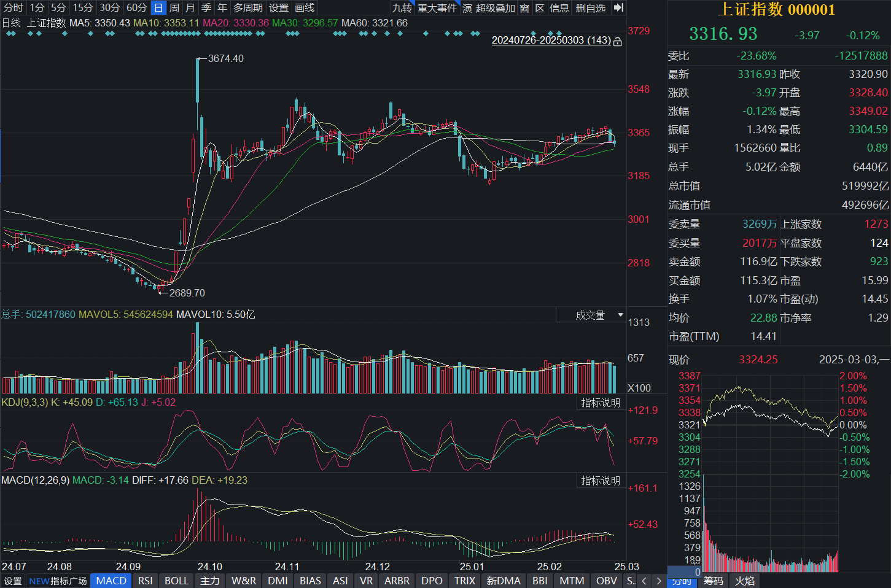Viewport: 891px width, 588px height.
Task: Select the ASI indicator tab
Action: 341,581
